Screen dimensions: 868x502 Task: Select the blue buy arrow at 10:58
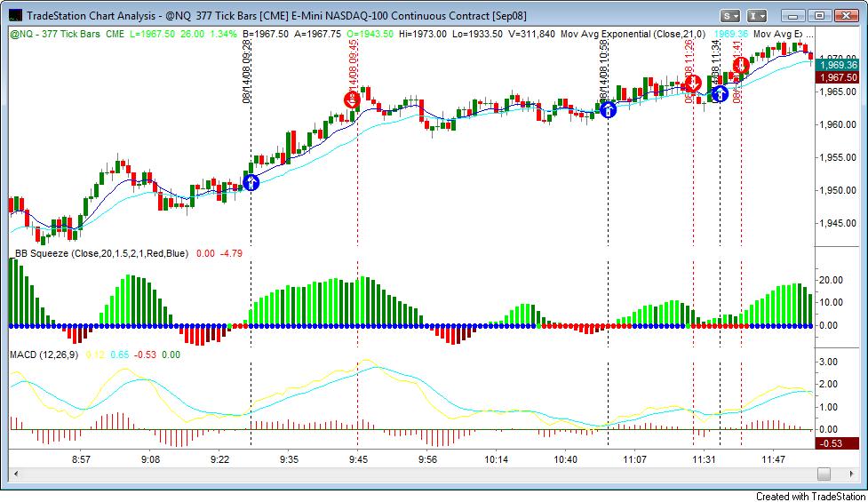pos(608,109)
